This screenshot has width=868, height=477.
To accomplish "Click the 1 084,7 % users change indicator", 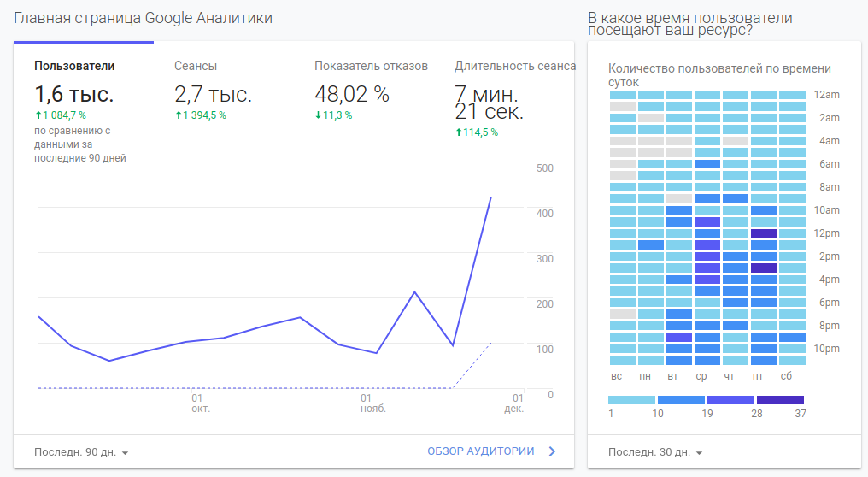I will click(x=61, y=115).
